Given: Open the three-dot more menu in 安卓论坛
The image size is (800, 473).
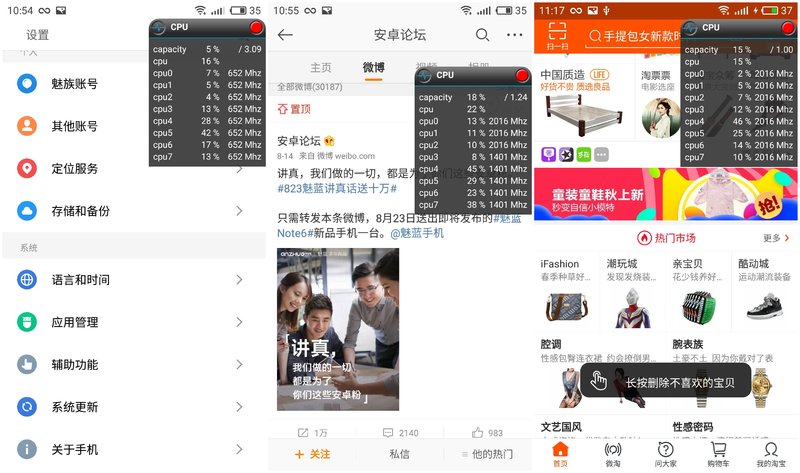Looking at the screenshot, I should (514, 35).
